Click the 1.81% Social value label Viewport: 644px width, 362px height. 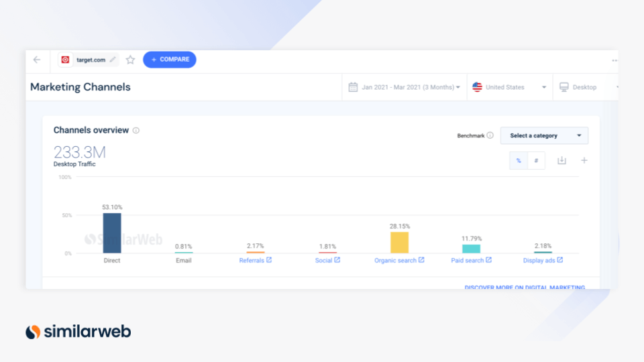pos(327,246)
